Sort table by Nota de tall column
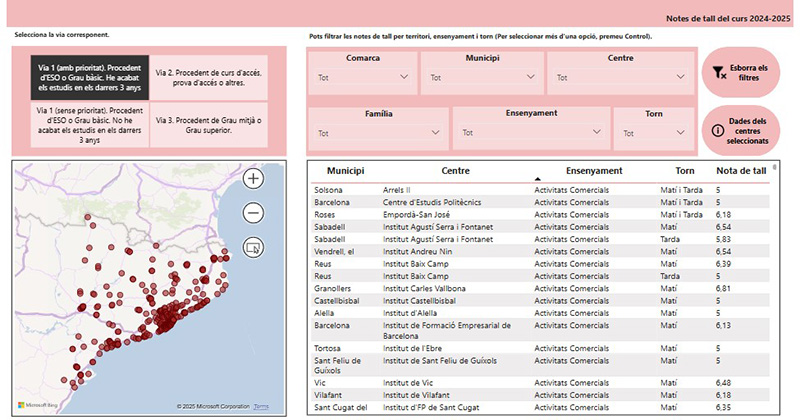800x420 pixels. tap(741, 171)
